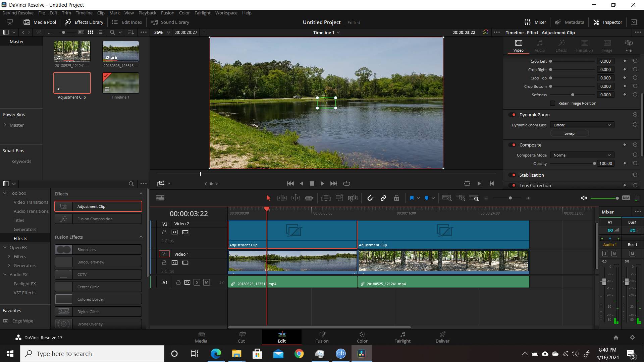Click the Detail Zoom icon
This screenshot has height=362, width=644.
click(x=462, y=198)
